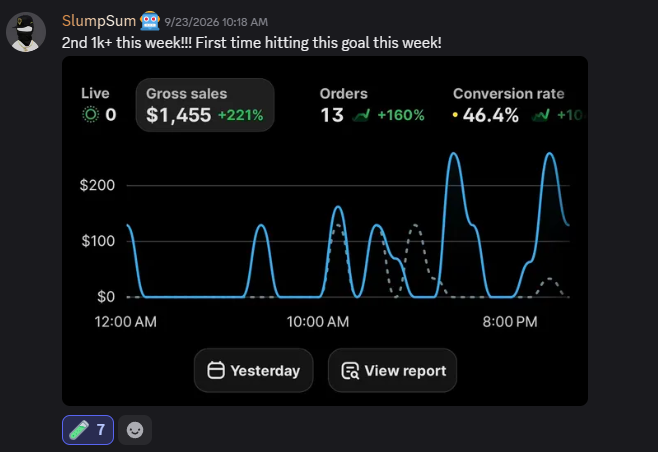
Task: Toggle the test tube reaction with 7
Action: coord(88,430)
